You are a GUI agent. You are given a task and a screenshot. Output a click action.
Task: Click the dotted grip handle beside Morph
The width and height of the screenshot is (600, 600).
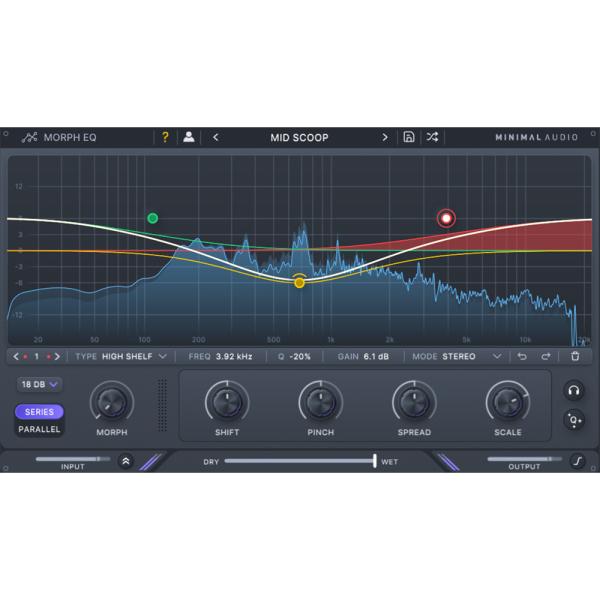point(162,405)
